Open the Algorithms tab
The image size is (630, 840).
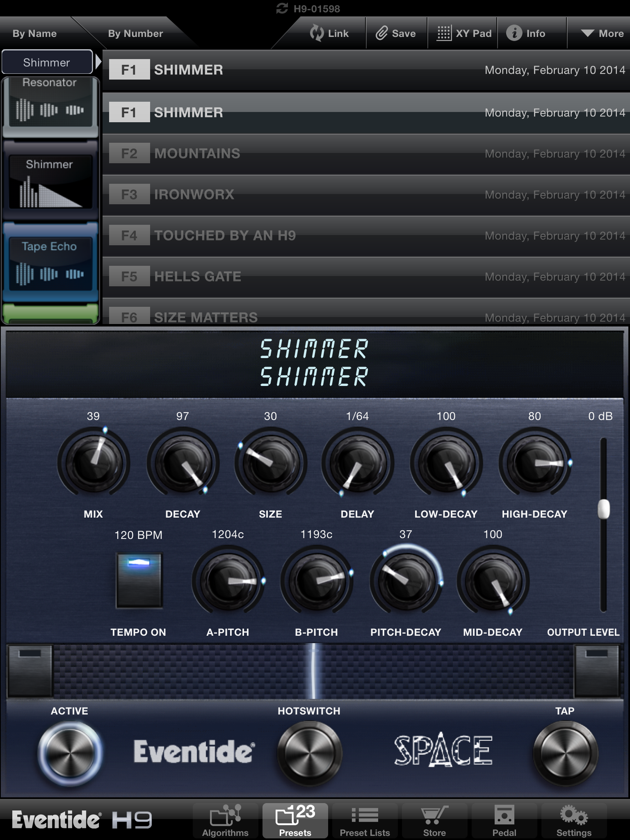click(225, 821)
